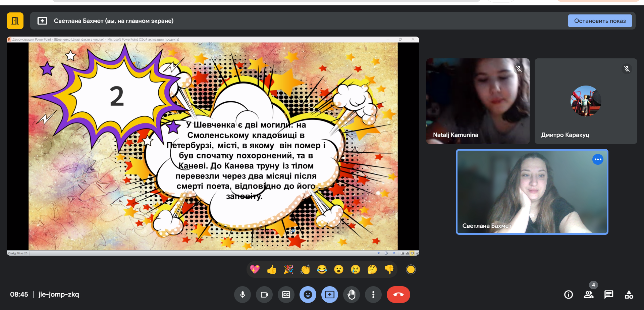Show the participants list

(x=589, y=295)
